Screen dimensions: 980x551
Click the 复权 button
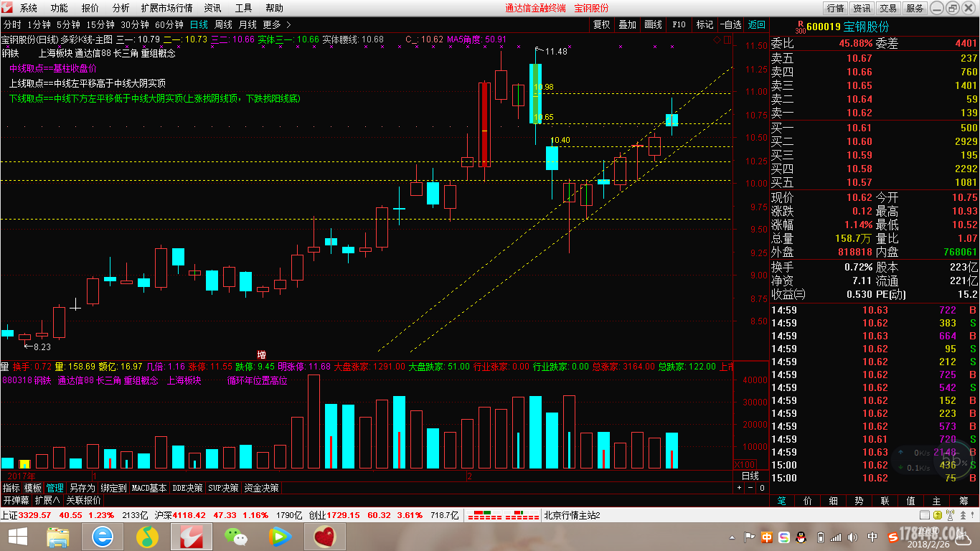click(x=602, y=24)
